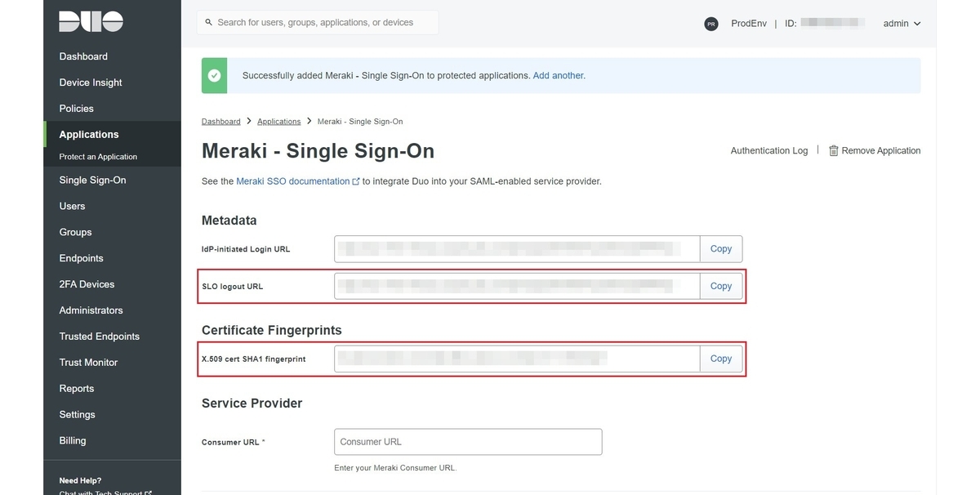Copy the X.509 cert SHA1 fingerprint

(x=720, y=359)
